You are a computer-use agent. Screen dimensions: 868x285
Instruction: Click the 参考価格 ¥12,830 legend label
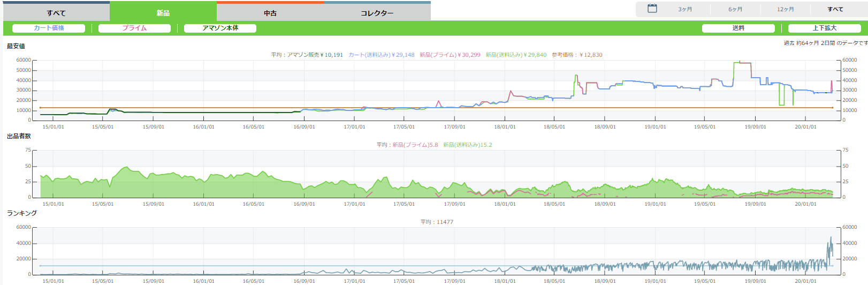577,55
